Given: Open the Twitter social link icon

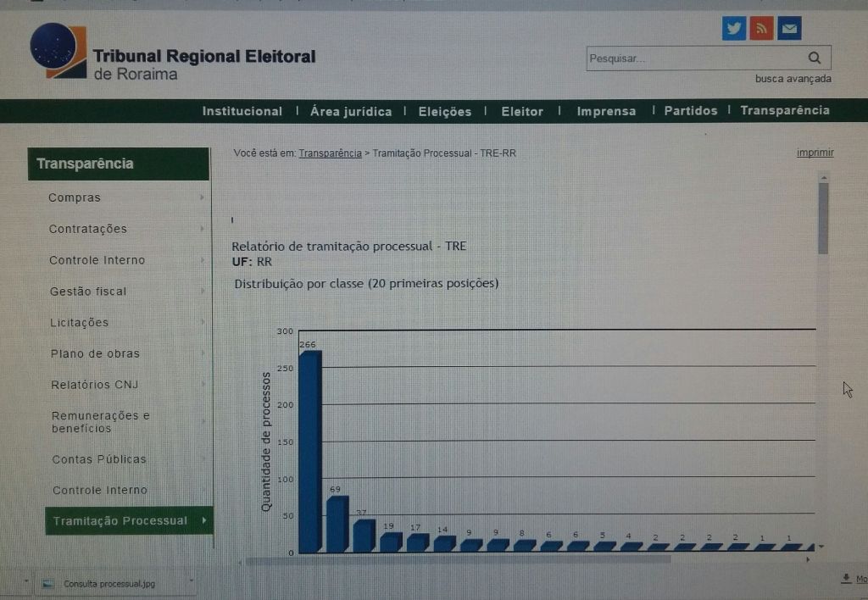Looking at the screenshot, I should tap(734, 29).
